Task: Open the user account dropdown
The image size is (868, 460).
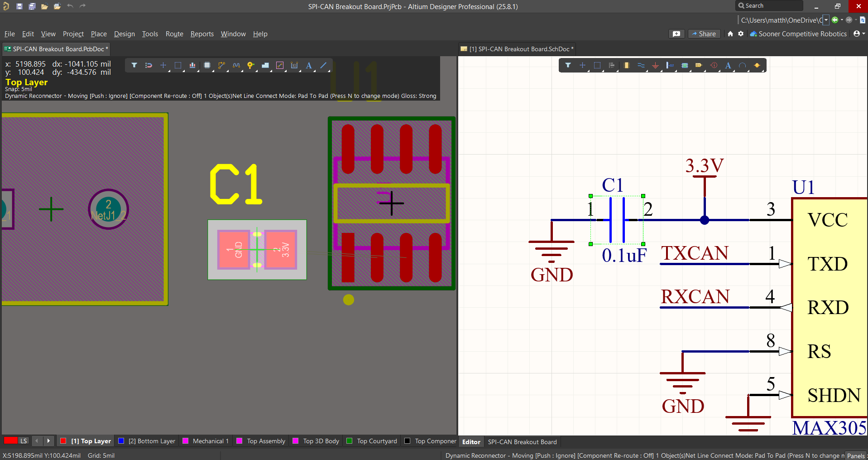Action: click(859, 34)
